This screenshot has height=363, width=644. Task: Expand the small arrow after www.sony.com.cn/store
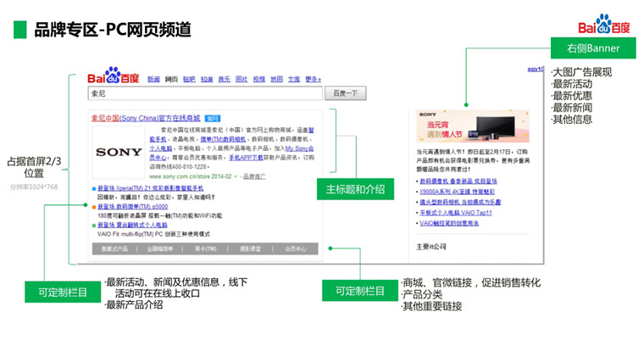236,176
